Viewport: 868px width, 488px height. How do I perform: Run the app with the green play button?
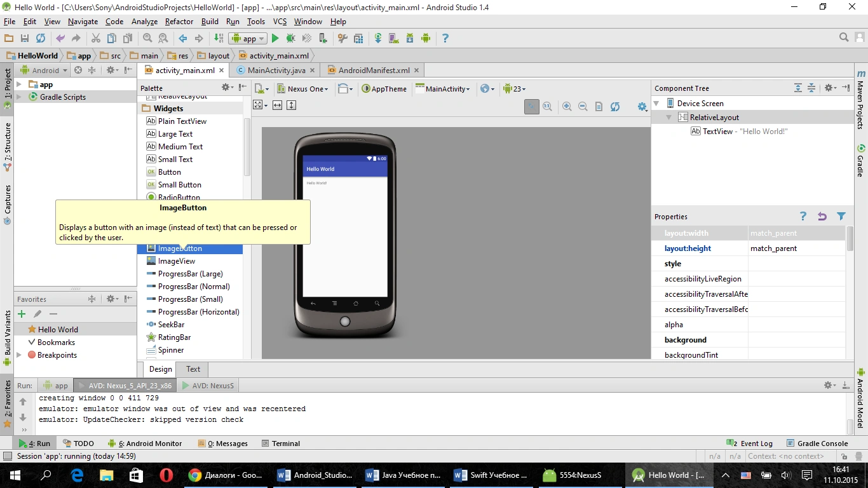coord(275,39)
